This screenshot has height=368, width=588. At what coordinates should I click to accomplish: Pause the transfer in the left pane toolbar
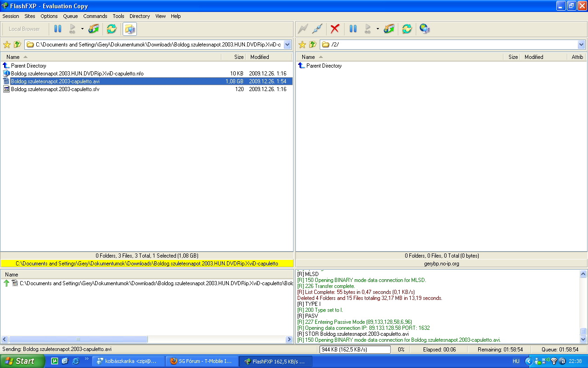pos(57,29)
